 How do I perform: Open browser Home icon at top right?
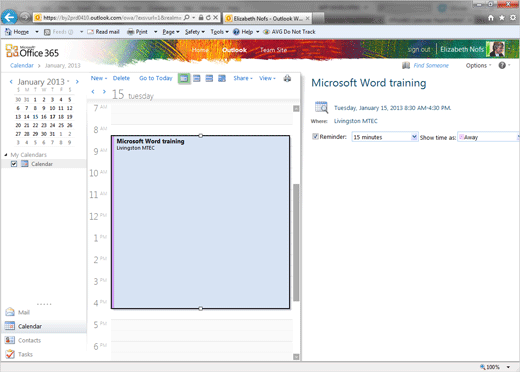(491, 18)
